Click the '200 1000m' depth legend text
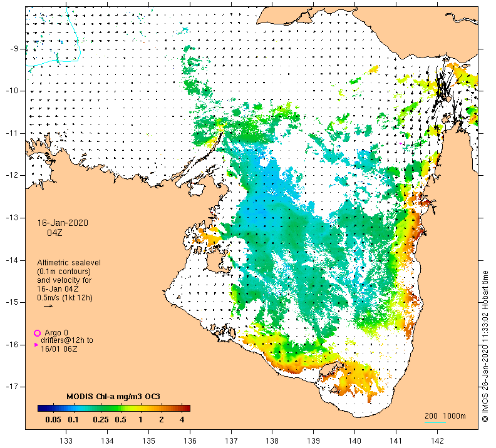This screenshot has height=448, width=496. tap(445, 415)
